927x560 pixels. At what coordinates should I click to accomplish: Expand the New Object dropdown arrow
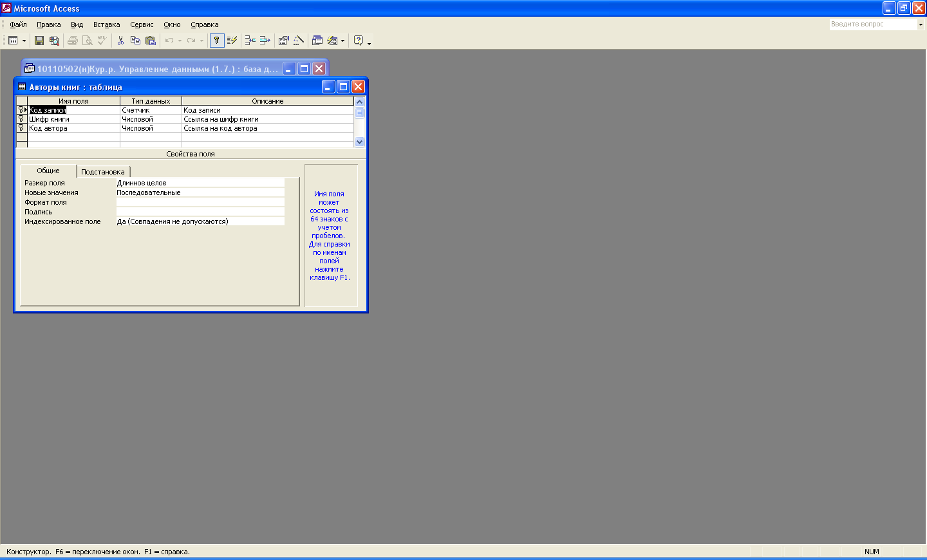(342, 41)
